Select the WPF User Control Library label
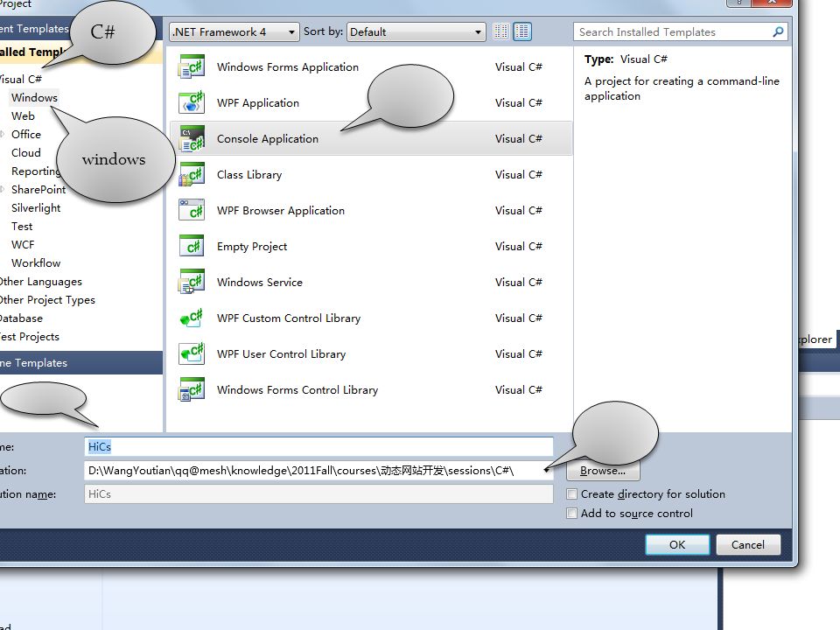840x630 pixels. (281, 354)
